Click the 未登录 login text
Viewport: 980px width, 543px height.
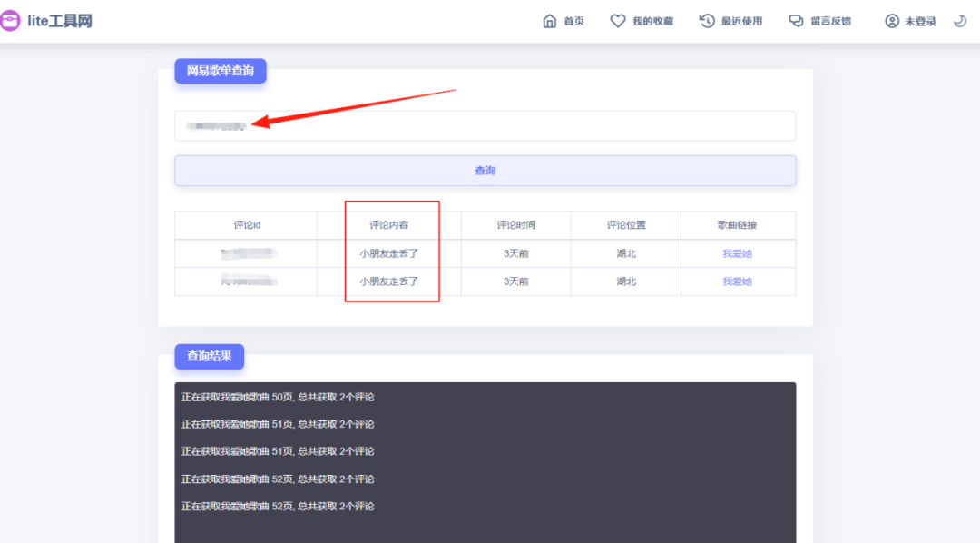click(x=920, y=21)
